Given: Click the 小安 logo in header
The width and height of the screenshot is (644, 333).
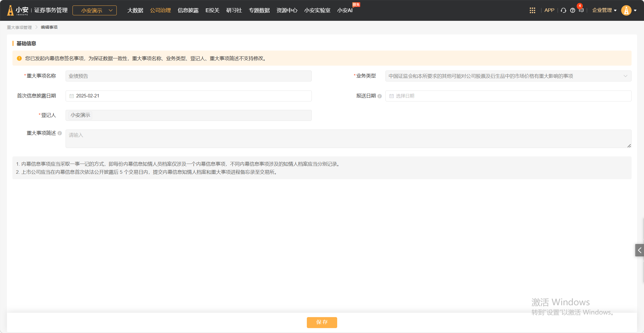Looking at the screenshot, I should click(18, 10).
